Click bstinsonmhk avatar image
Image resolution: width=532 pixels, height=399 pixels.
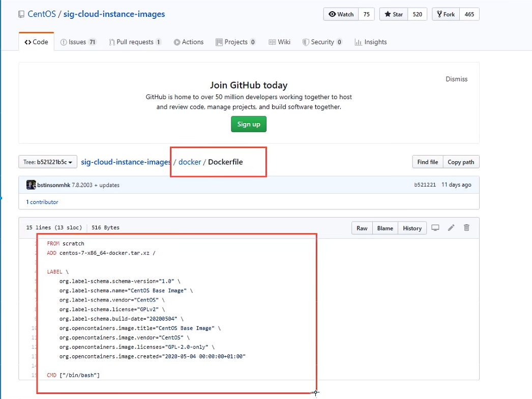[x=31, y=185]
